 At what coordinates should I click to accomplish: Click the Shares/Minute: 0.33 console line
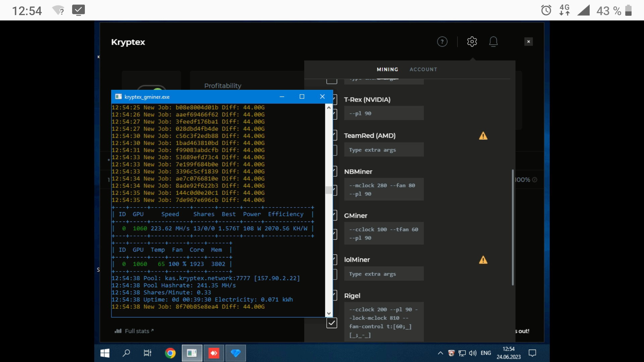click(x=161, y=292)
